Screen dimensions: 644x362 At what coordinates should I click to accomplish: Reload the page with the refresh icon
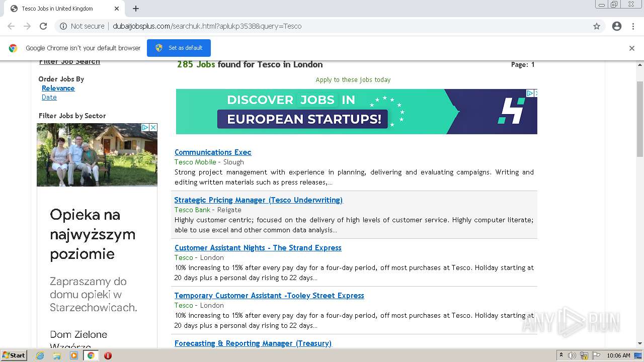coord(43,26)
